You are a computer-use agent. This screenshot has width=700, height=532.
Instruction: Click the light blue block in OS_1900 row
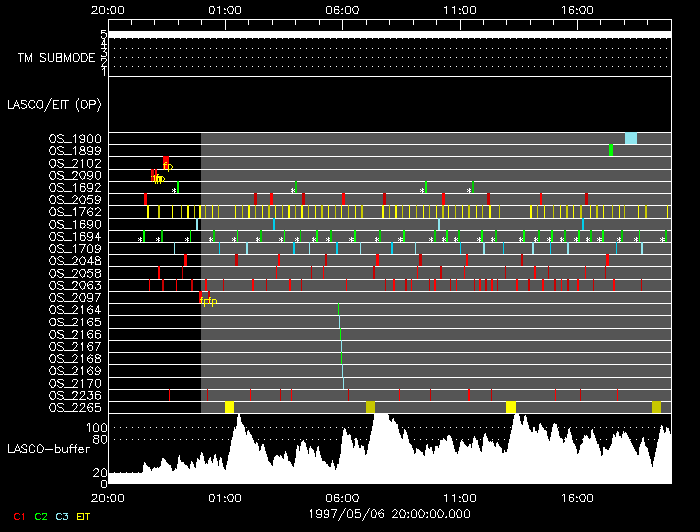point(631,138)
